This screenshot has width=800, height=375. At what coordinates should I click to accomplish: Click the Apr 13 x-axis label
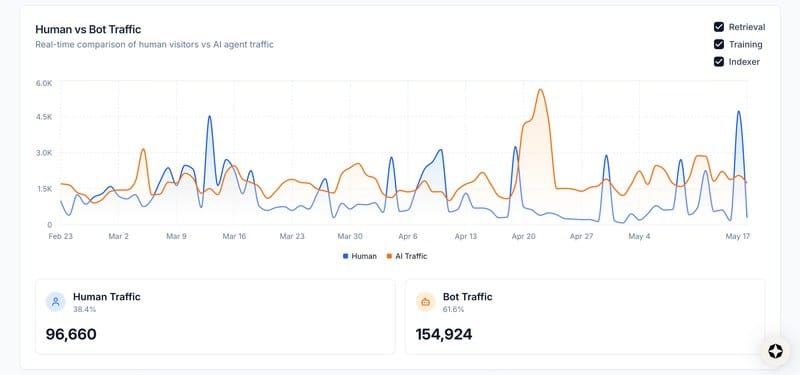pos(466,236)
